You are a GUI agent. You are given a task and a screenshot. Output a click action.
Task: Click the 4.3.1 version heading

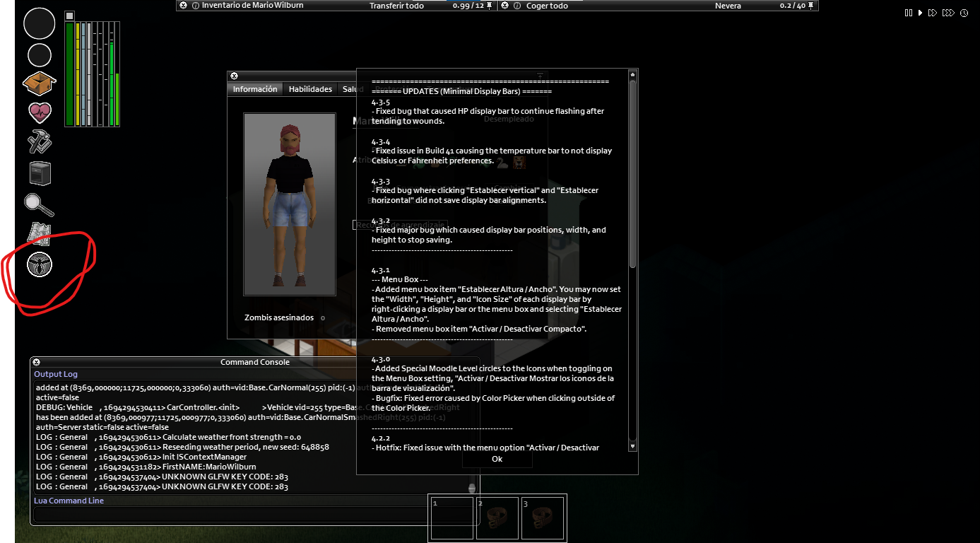click(x=380, y=269)
